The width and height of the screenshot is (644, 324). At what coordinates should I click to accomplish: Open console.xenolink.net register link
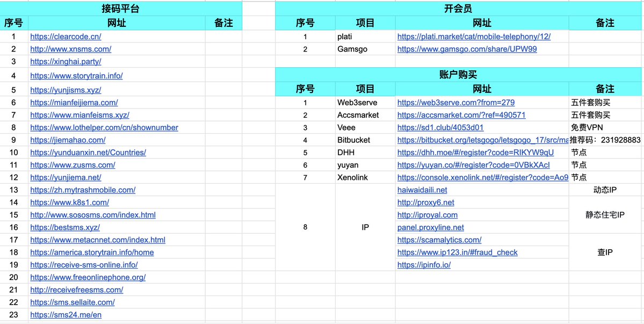point(483,177)
